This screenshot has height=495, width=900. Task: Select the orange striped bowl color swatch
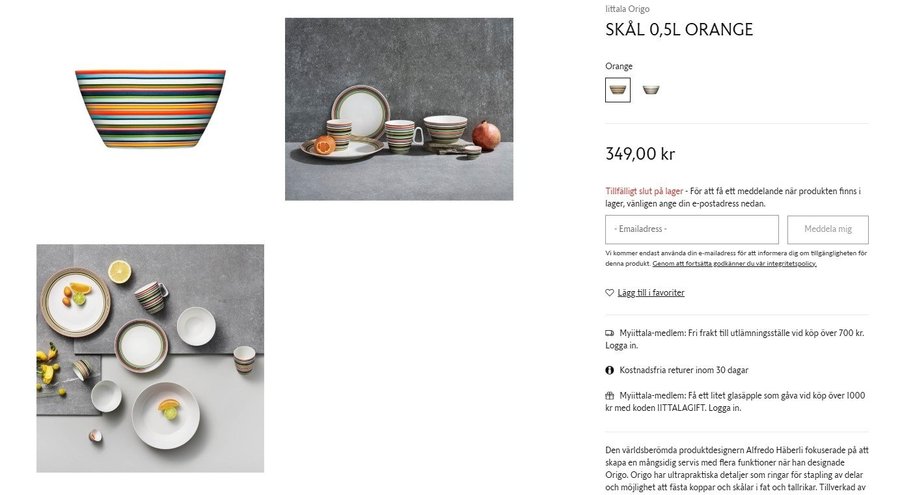pyautogui.click(x=618, y=90)
